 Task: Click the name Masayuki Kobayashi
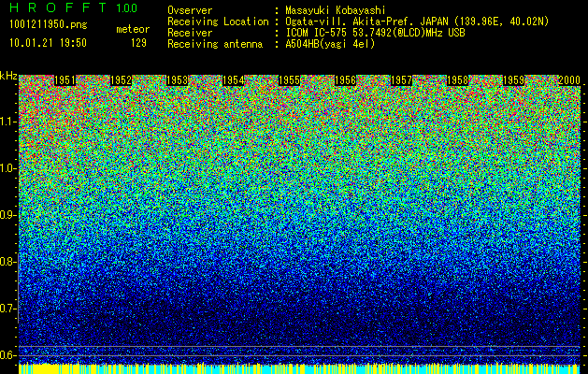pyautogui.click(x=336, y=10)
